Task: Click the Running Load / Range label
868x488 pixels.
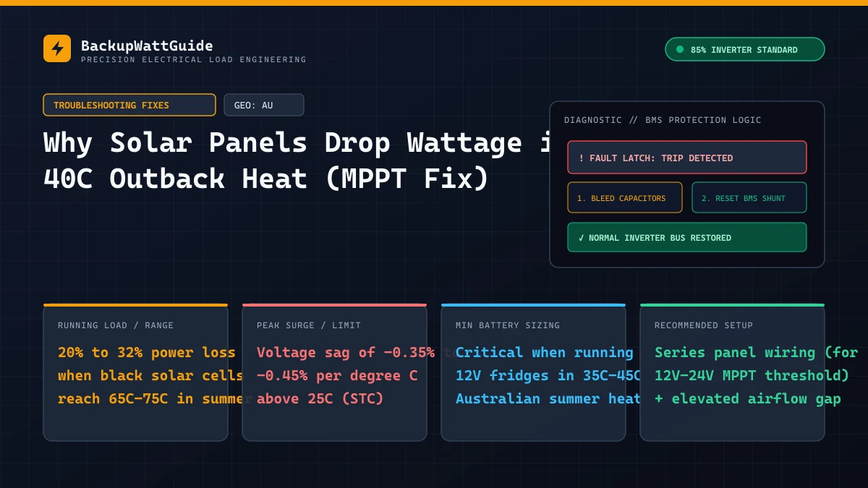Action: 116,325
